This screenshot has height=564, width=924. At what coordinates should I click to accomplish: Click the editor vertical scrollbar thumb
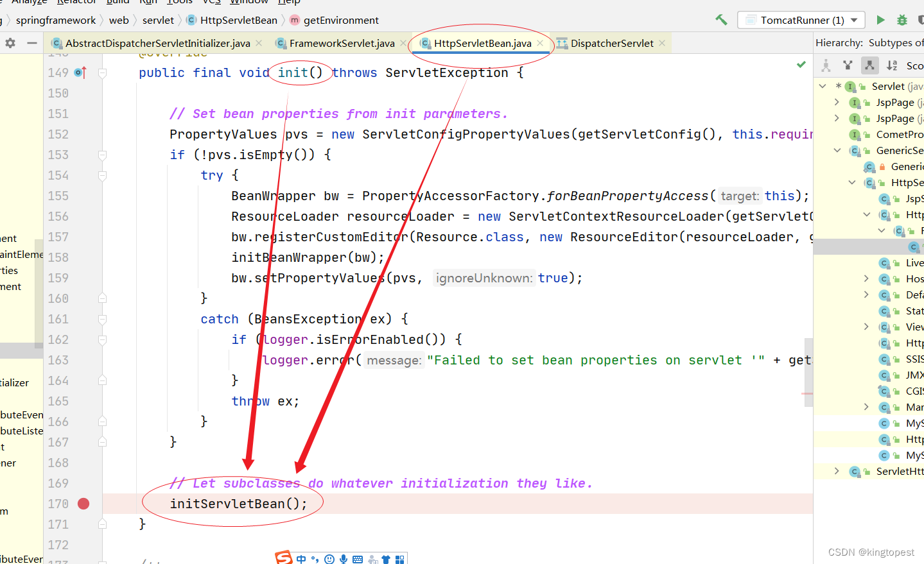(x=809, y=373)
